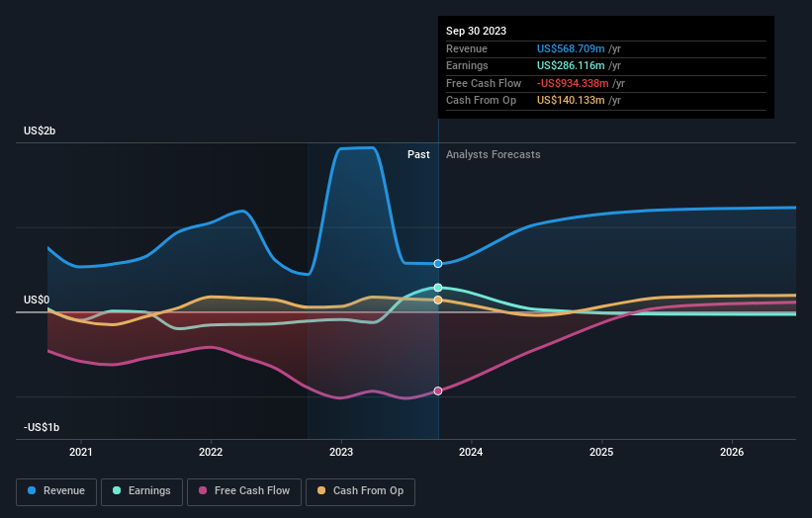This screenshot has height=518, width=812.
Task: Toggle the Cash From Op legend series
Action: point(360,491)
